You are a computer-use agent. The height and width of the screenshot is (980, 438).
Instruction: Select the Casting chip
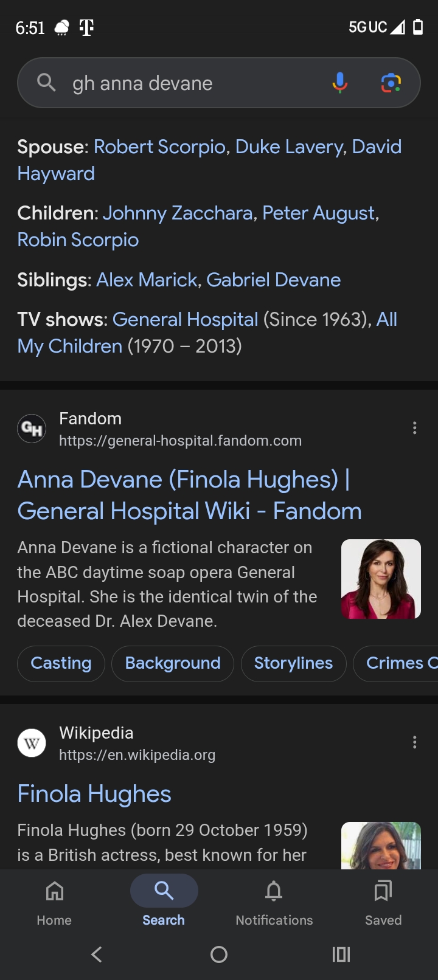pos(61,663)
